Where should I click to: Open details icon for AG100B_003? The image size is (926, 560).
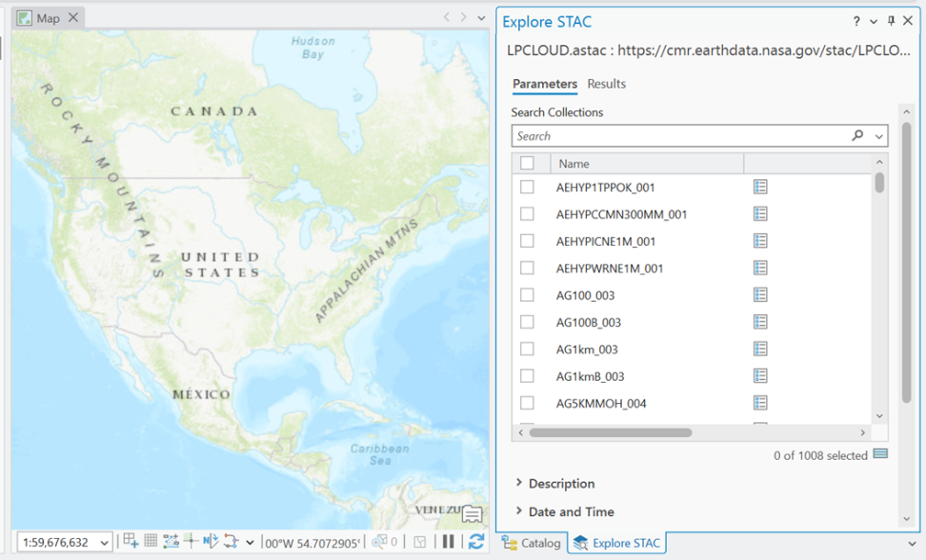[x=760, y=322]
